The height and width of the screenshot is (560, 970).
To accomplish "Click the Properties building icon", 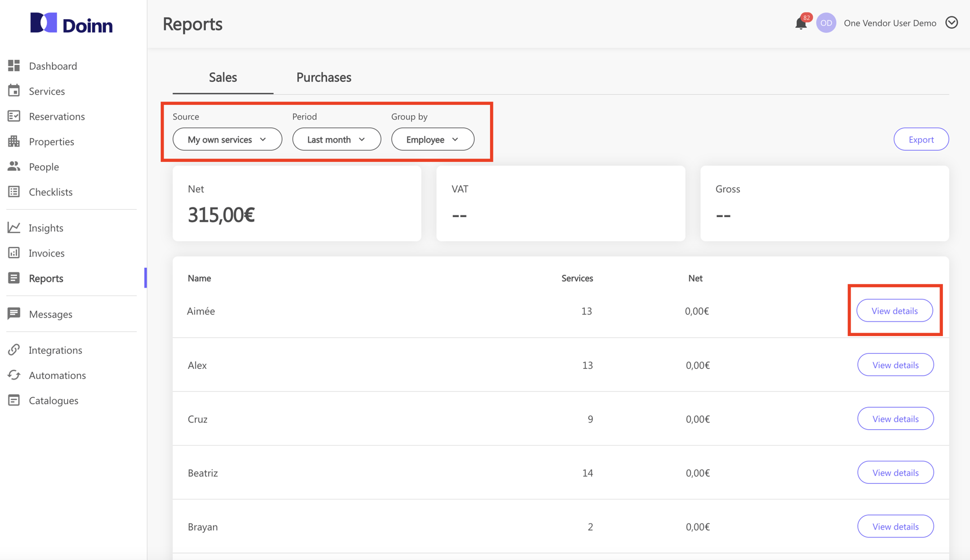I will click(14, 142).
